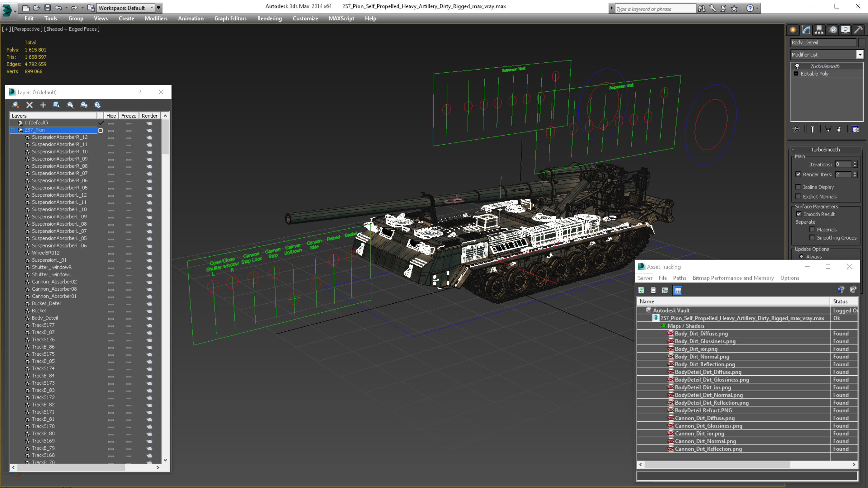The image size is (868, 488).
Task: Toggle Isoline Display checkbox
Action: [798, 187]
